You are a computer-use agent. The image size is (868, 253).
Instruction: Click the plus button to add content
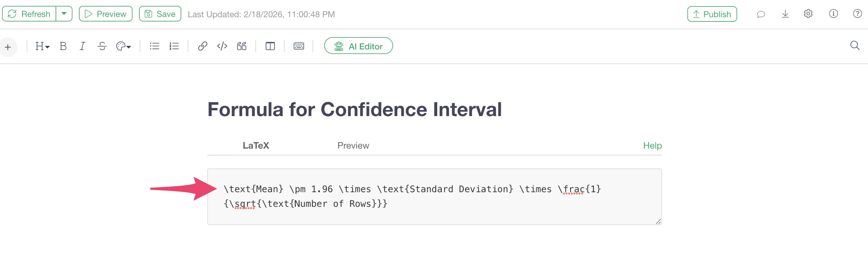tap(8, 47)
